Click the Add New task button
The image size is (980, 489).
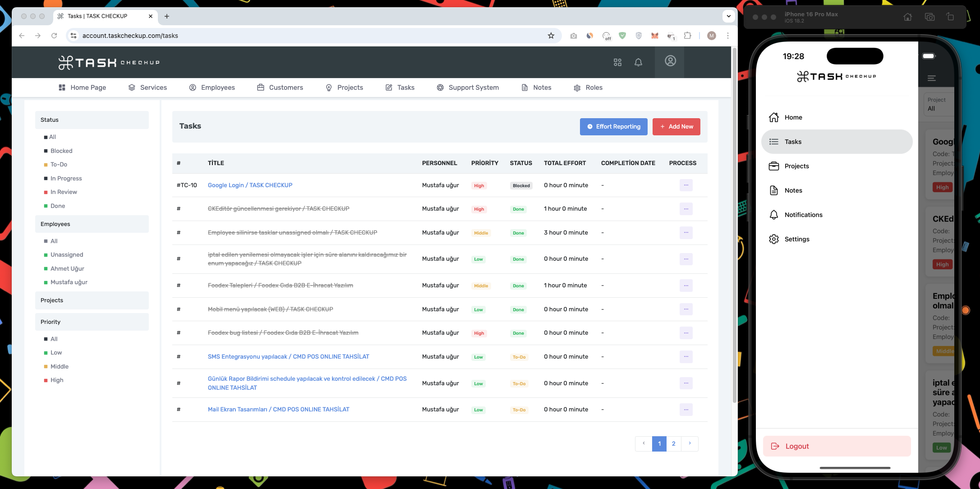point(676,127)
